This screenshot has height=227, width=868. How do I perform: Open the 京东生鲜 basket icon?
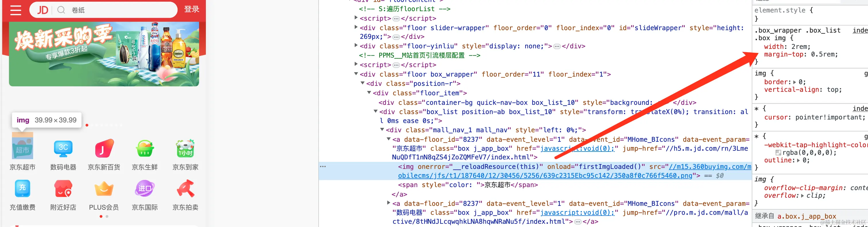pos(145,149)
